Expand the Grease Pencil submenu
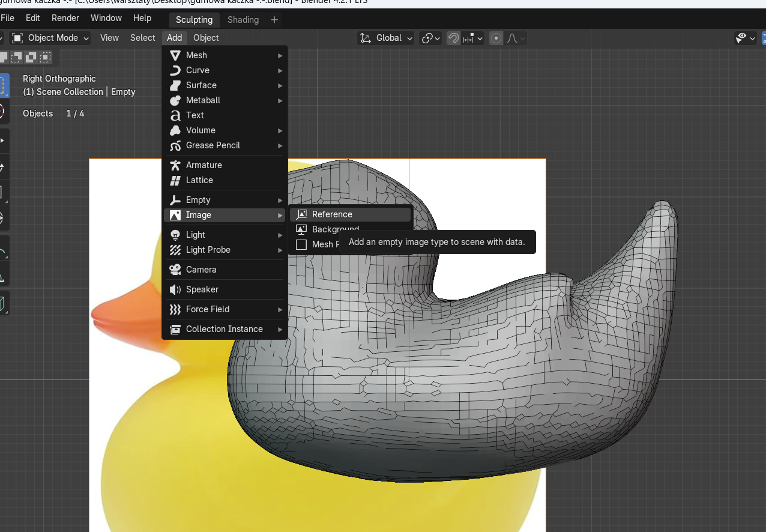The width and height of the screenshot is (766, 532). [225, 145]
